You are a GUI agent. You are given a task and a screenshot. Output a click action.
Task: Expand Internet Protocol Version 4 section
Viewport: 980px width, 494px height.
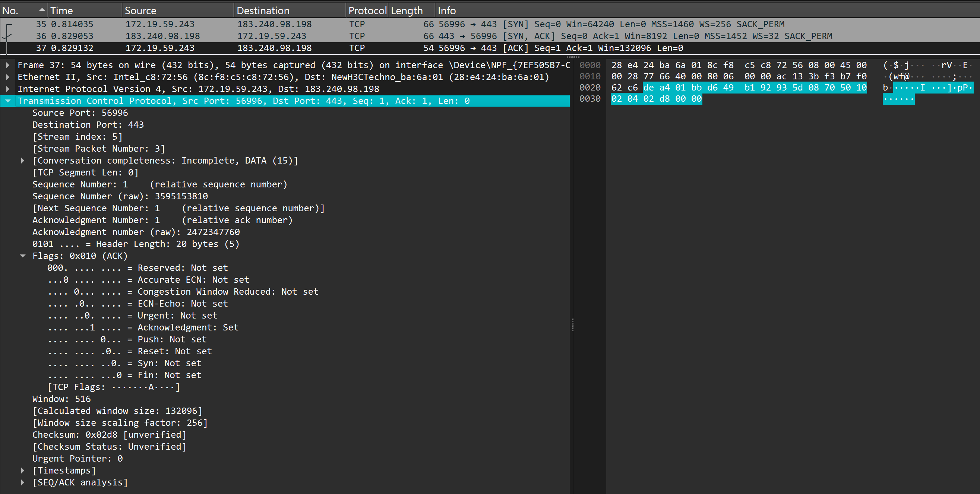tap(7, 89)
